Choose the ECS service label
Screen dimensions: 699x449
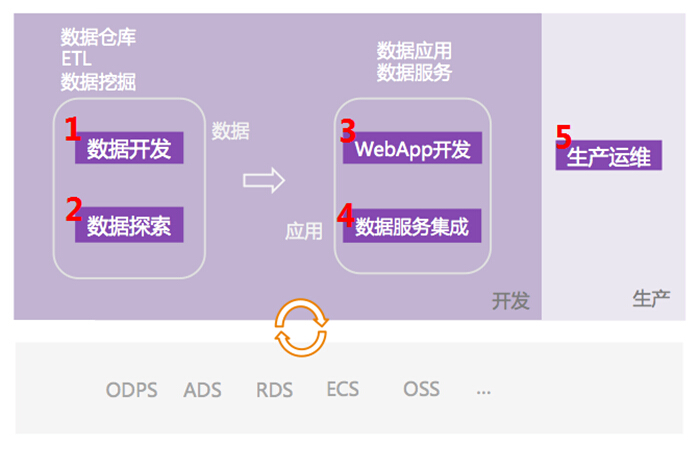pos(342,388)
